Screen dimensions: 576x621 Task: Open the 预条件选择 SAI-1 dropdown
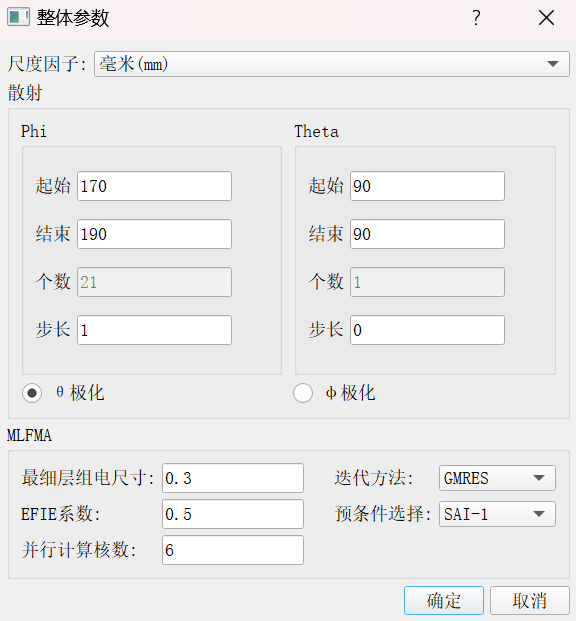point(497,514)
